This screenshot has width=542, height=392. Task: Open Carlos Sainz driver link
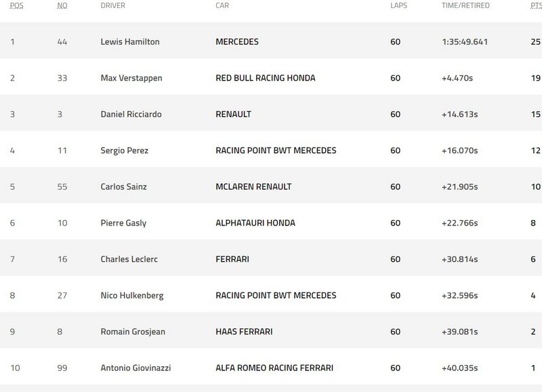click(x=124, y=187)
